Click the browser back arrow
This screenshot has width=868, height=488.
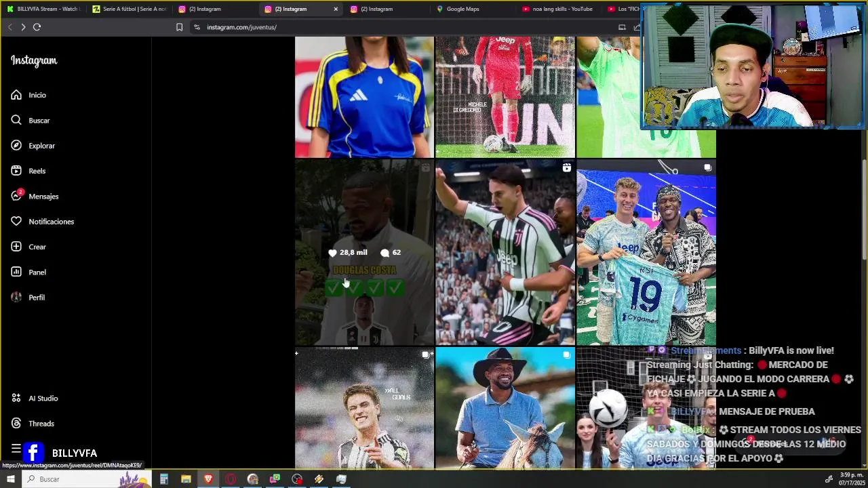coord(9,27)
